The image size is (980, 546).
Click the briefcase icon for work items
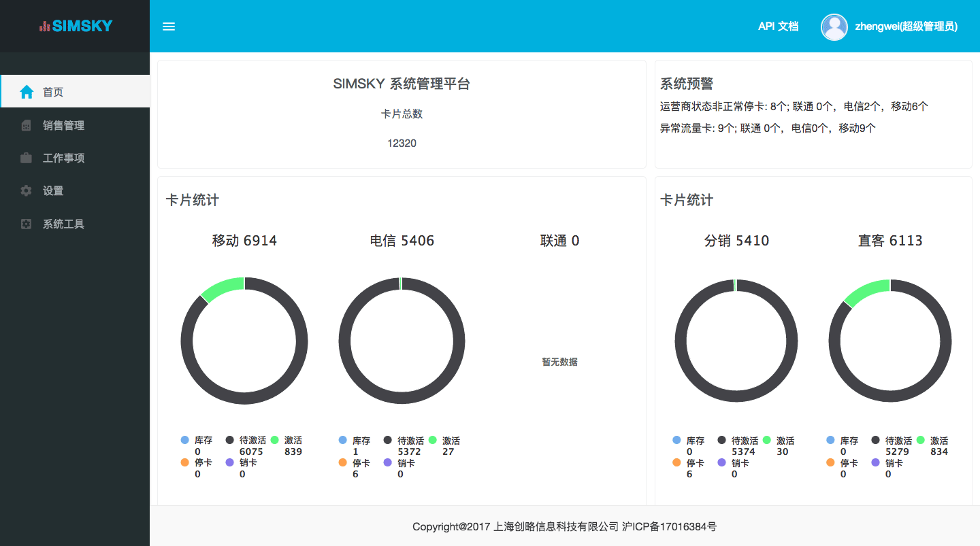[27, 158]
